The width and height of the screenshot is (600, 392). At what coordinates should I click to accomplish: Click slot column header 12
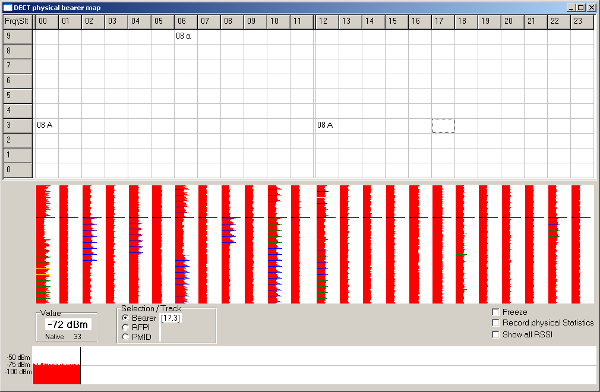pos(327,22)
